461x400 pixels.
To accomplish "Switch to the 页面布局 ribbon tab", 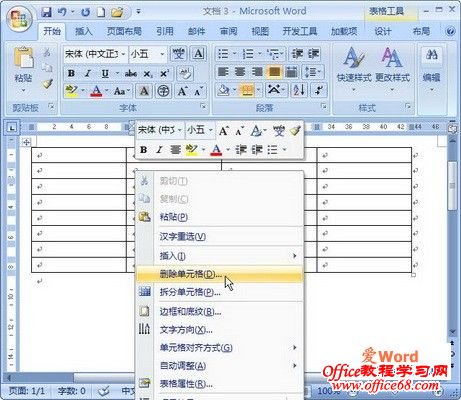I will pos(124,32).
